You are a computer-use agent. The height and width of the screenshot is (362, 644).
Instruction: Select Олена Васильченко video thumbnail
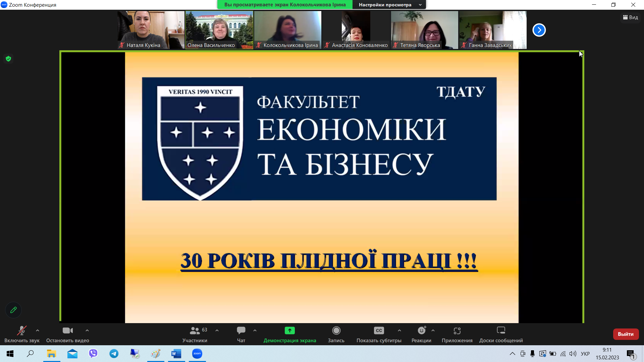(x=219, y=30)
